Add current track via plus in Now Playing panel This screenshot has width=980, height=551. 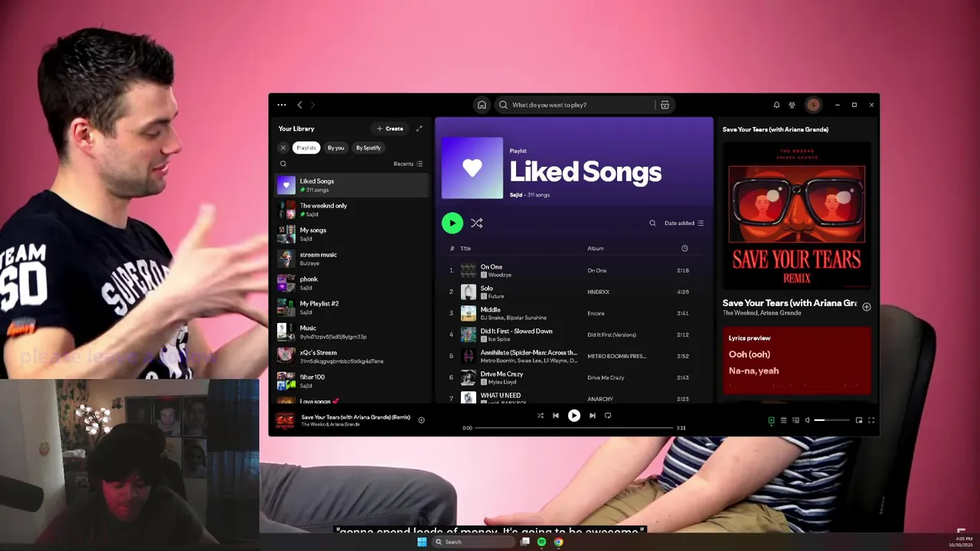click(867, 307)
